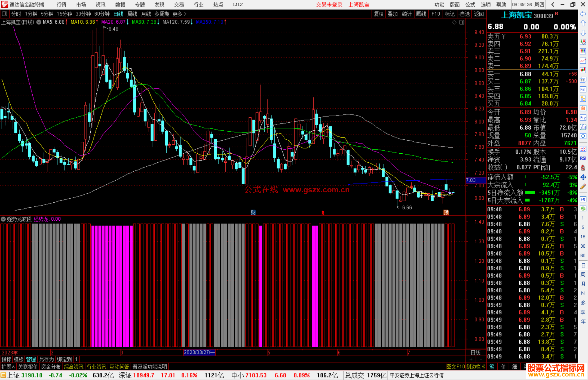Click the line trend chart sidebar icon

click(583, 61)
